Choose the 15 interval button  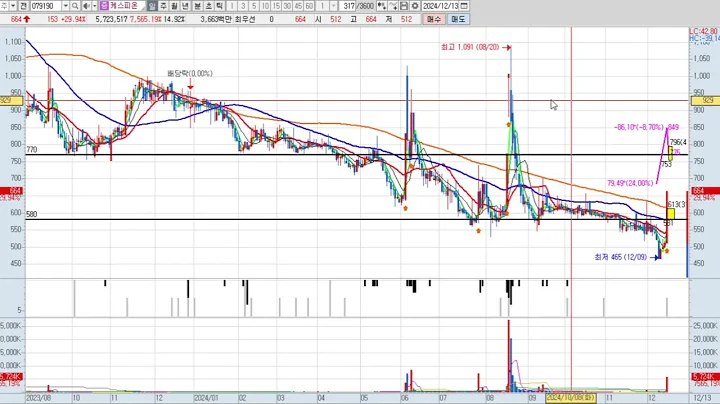click(276, 6)
